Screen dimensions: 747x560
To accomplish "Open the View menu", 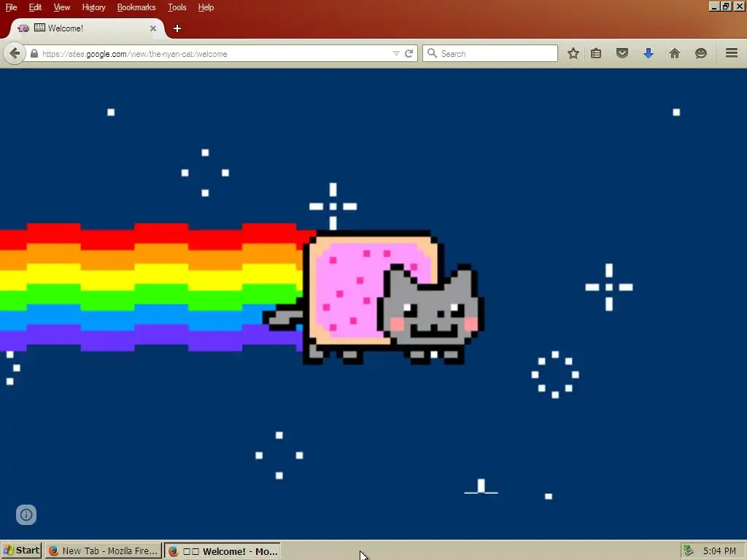I will pos(61,7).
